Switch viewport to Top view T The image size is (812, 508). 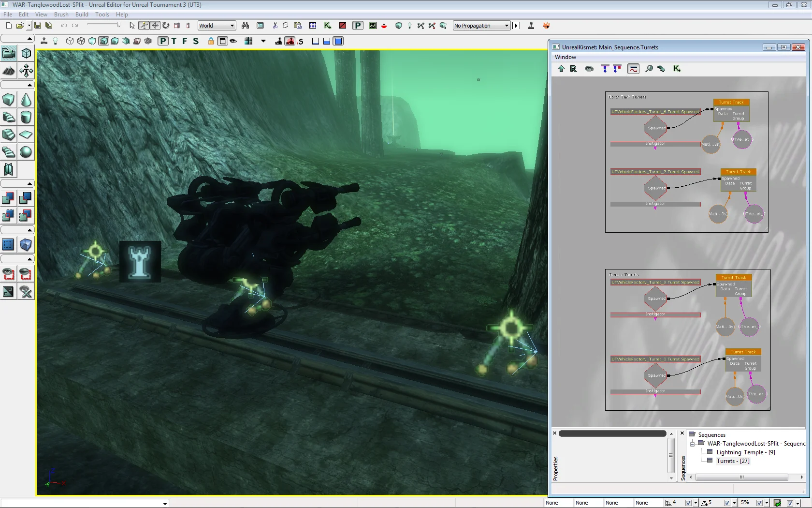[174, 41]
